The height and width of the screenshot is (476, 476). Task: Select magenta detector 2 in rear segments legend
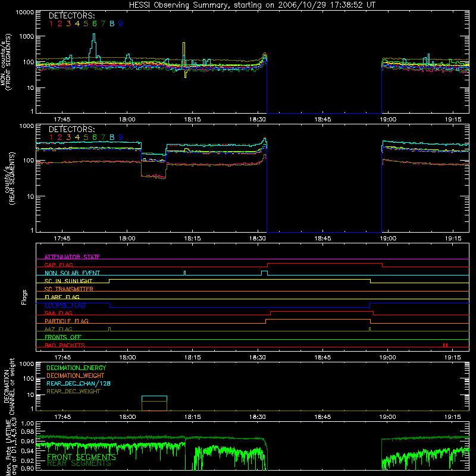[x=60, y=137]
